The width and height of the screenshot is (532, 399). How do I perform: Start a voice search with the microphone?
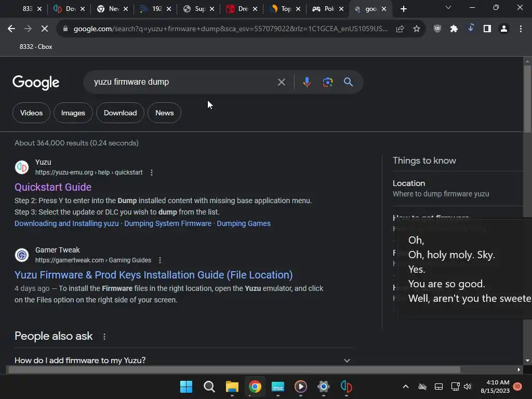[307, 82]
